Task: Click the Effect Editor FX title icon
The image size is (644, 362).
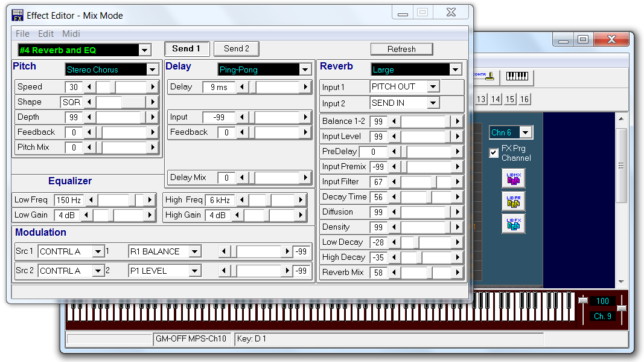Action: point(18,16)
